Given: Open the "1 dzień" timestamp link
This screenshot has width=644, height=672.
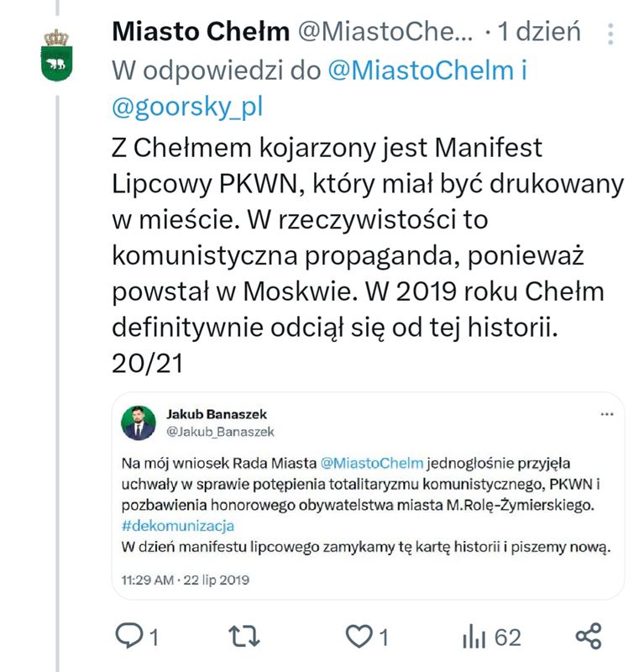Looking at the screenshot, I should click(537, 33).
